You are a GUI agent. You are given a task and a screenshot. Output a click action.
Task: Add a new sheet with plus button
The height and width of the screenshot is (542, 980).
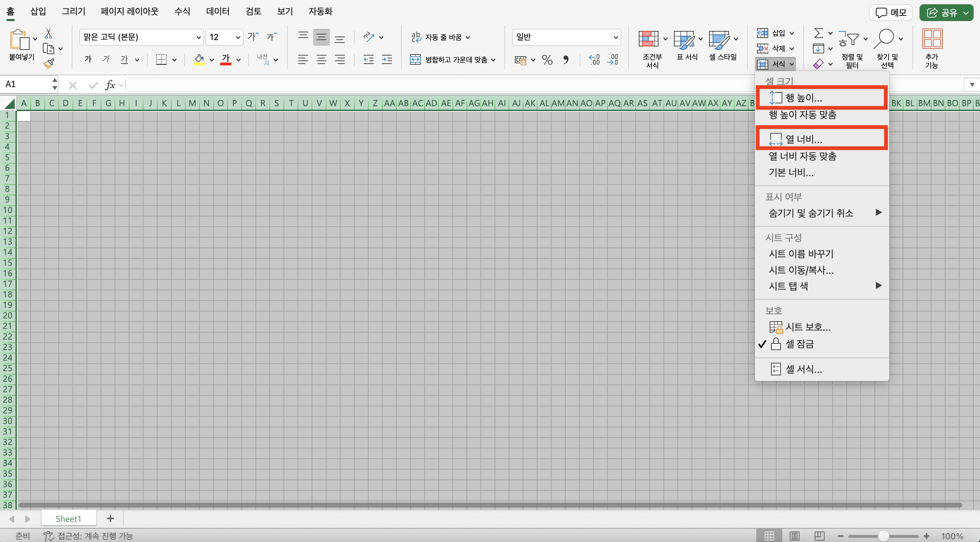click(x=110, y=518)
